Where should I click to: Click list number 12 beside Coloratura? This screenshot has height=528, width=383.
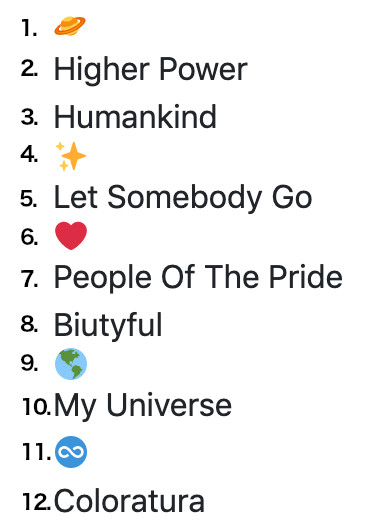click(x=36, y=502)
